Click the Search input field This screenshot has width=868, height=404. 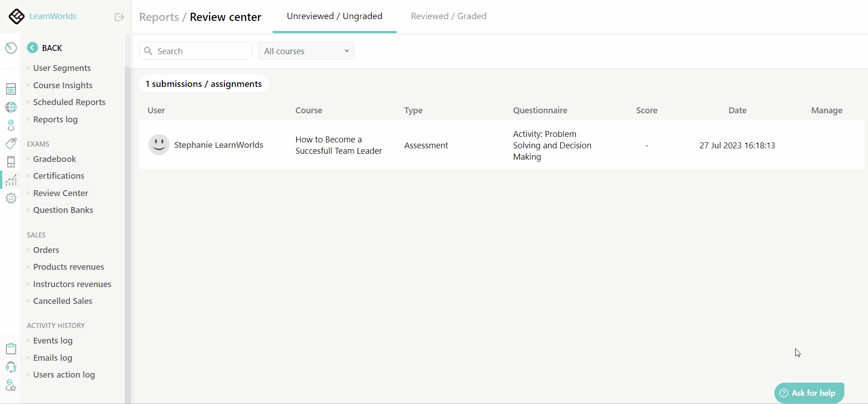[x=200, y=51]
